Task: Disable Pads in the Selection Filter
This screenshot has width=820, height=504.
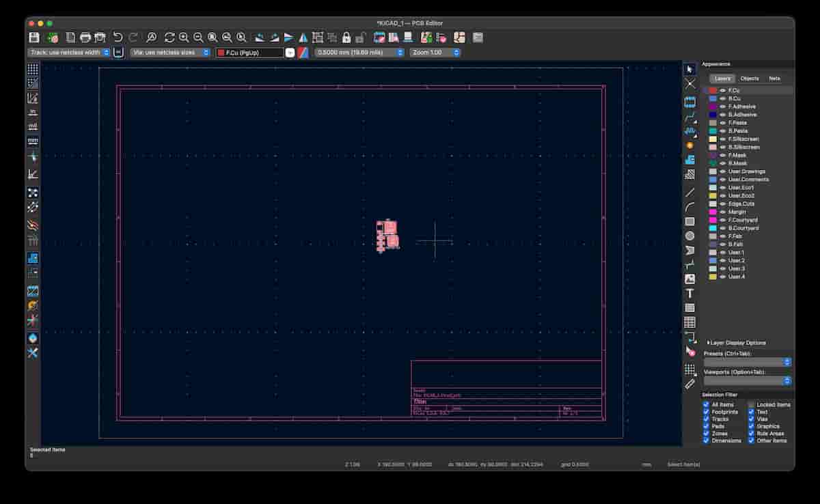Action: (x=705, y=426)
